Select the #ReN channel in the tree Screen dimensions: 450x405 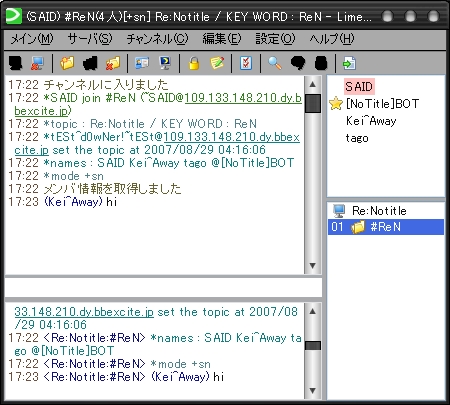(x=386, y=227)
